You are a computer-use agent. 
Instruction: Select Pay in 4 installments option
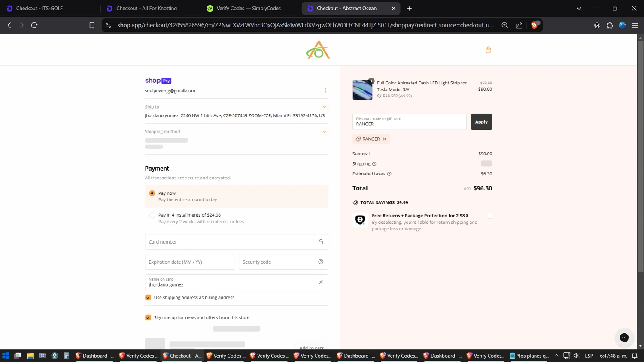click(152, 215)
